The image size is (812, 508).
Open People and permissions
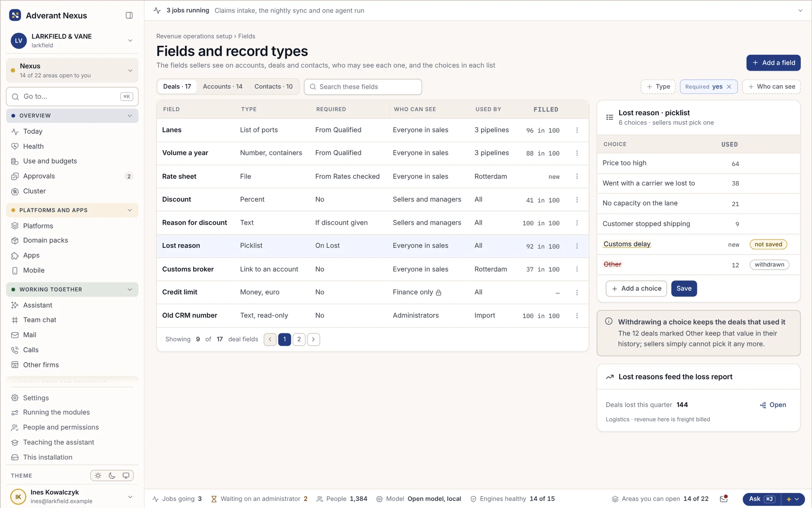click(72, 427)
